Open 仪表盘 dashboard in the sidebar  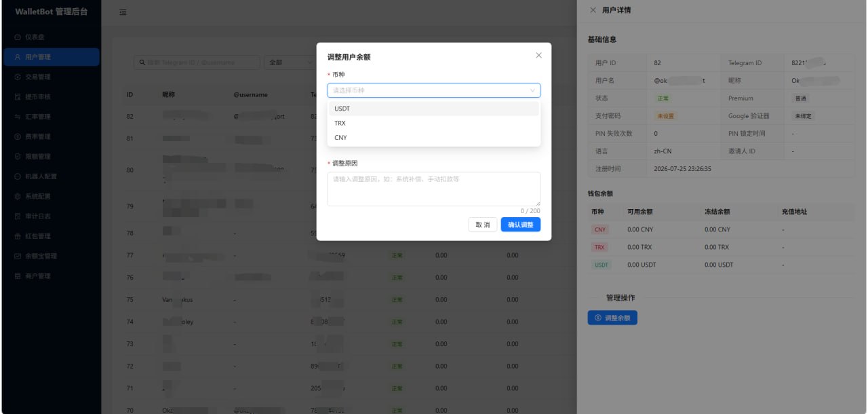51,37
